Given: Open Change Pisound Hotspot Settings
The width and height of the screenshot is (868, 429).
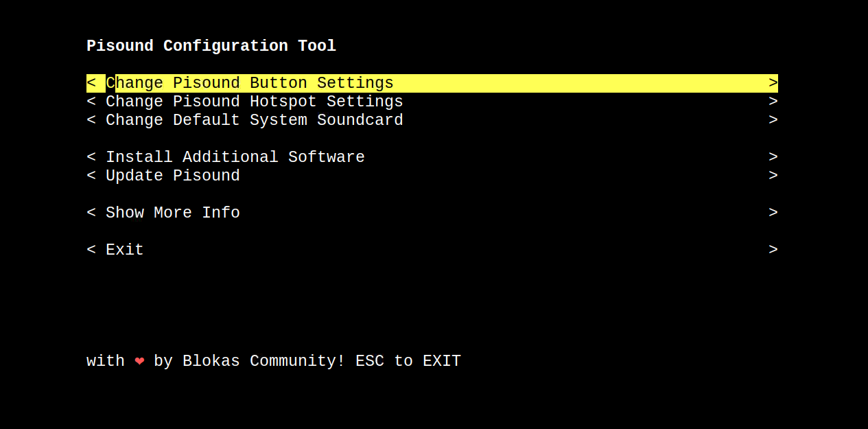Looking at the screenshot, I should point(432,102).
